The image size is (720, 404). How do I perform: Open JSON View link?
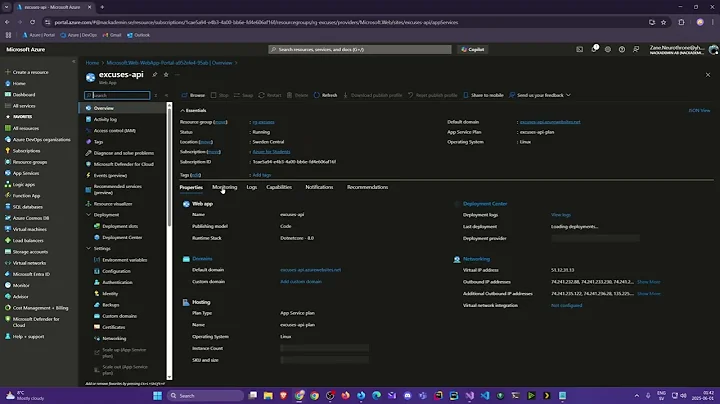(x=699, y=111)
